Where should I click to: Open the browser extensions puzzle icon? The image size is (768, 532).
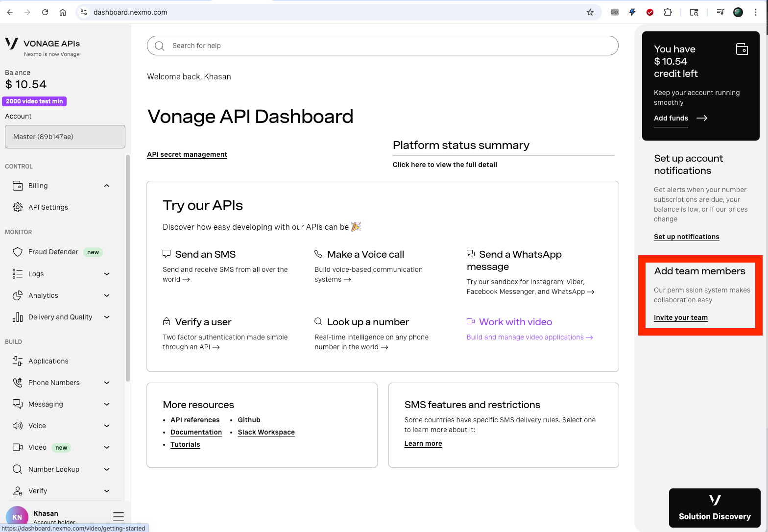[668, 12]
